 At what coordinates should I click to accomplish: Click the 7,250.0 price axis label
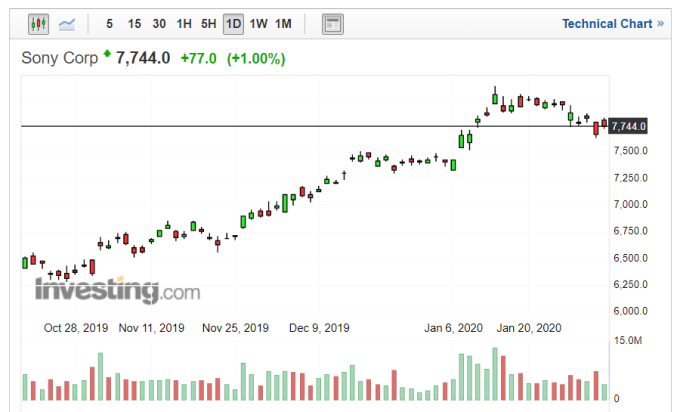point(631,178)
